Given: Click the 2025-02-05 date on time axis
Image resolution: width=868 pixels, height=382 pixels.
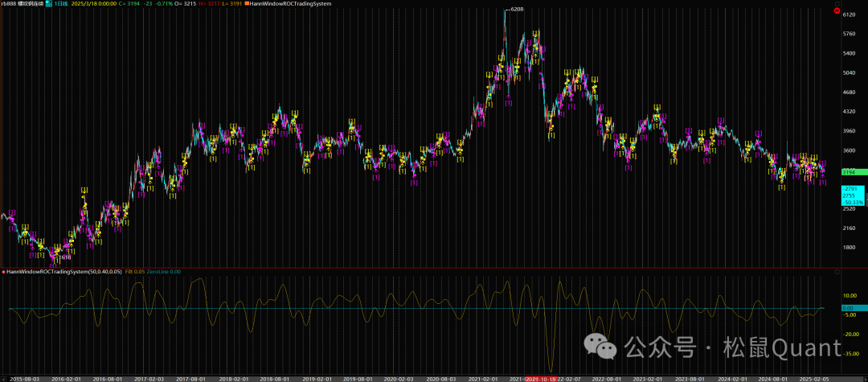Looking at the screenshot, I should click(814, 377).
